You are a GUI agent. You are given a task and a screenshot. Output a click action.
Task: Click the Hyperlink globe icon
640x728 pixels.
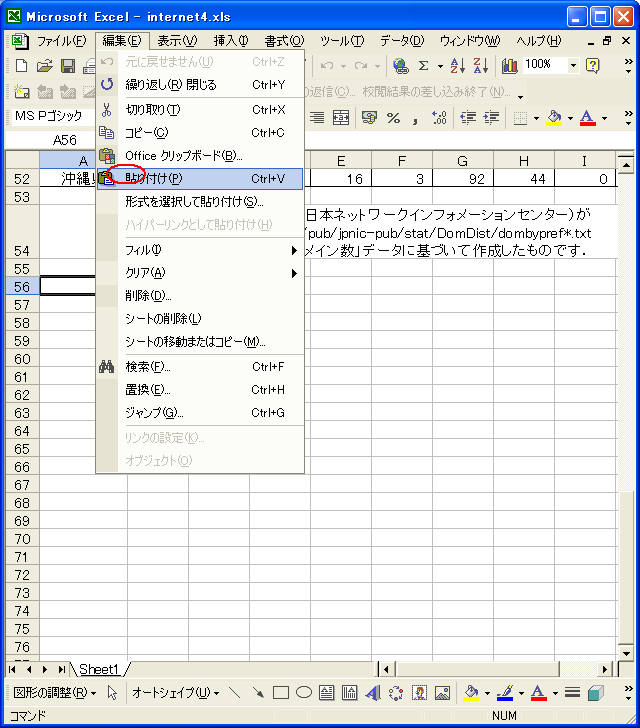click(400, 66)
